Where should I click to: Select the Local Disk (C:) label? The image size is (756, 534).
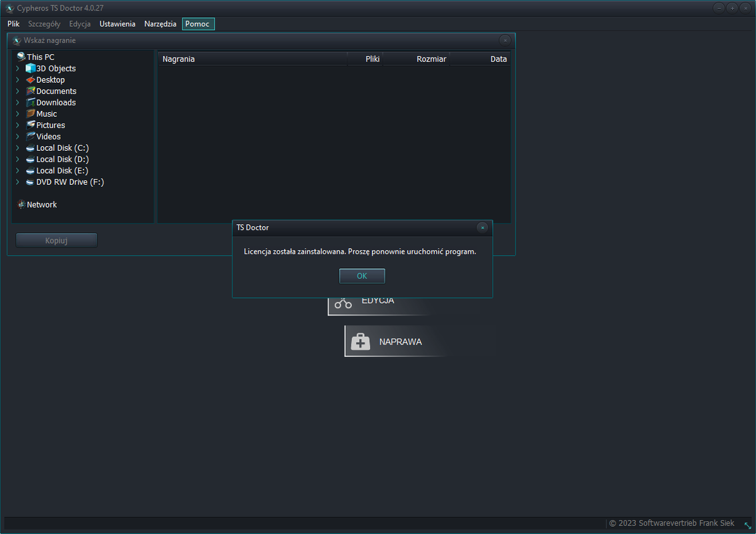(x=63, y=148)
